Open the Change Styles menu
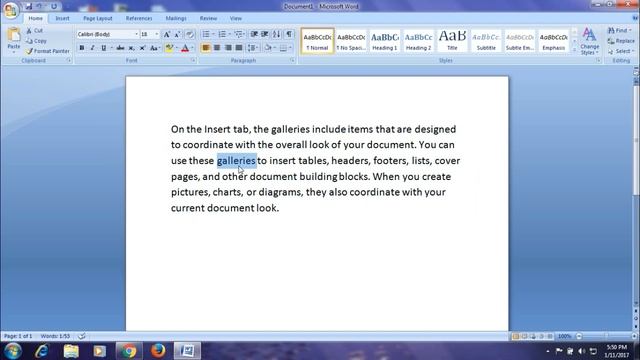The image size is (640, 360). click(589, 41)
